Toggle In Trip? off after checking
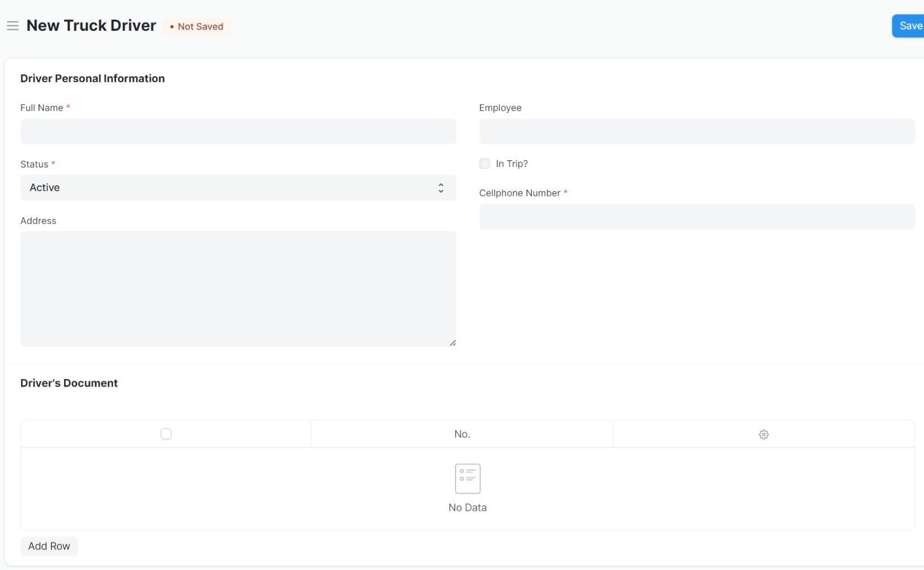Image resolution: width=924 pixels, height=570 pixels. coord(484,163)
